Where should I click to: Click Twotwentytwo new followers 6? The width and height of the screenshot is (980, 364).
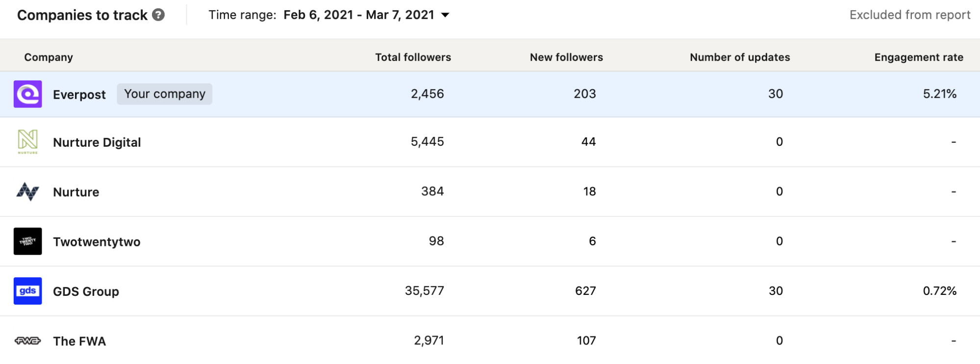593,241
